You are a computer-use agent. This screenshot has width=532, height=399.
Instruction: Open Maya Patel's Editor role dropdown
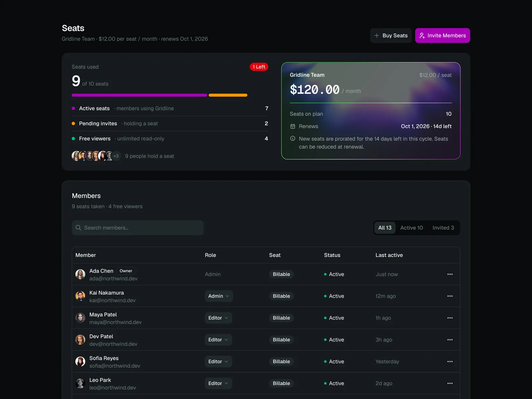(218, 318)
